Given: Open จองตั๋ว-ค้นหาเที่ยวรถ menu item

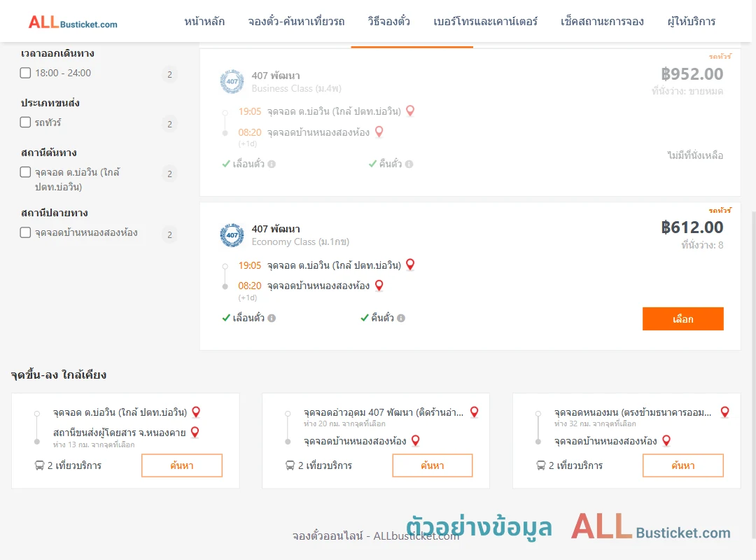Looking at the screenshot, I should click(296, 21).
